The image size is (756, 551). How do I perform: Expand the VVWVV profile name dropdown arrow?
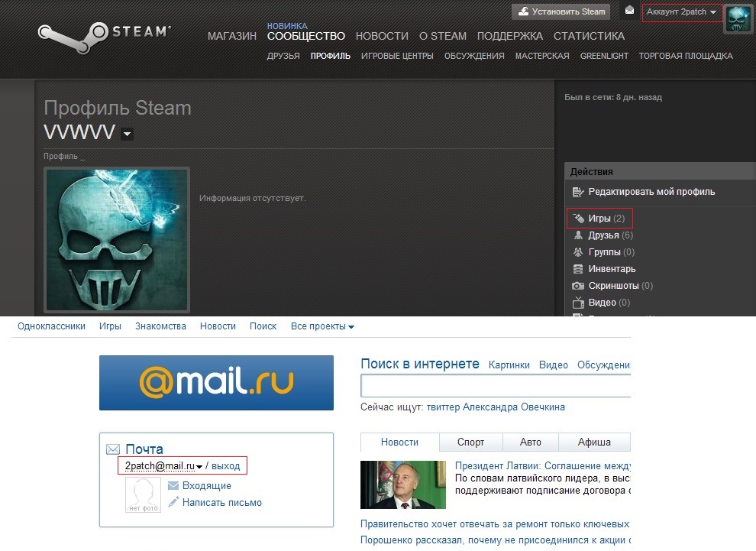128,134
